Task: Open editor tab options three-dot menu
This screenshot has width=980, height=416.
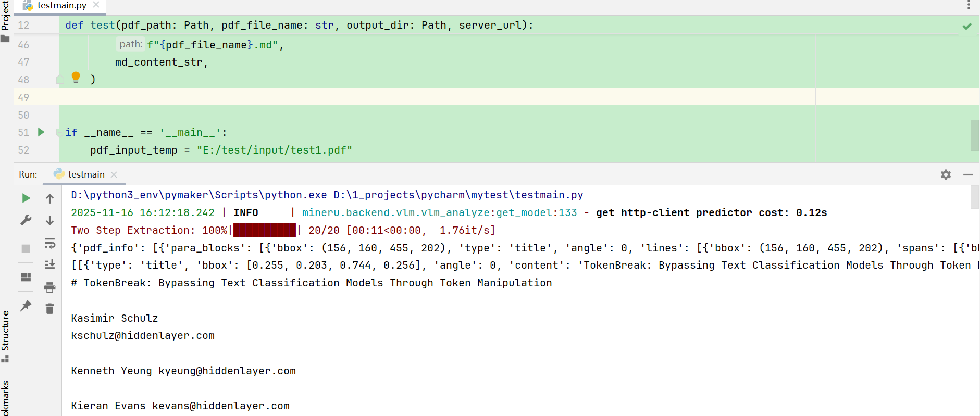Action: click(969, 5)
